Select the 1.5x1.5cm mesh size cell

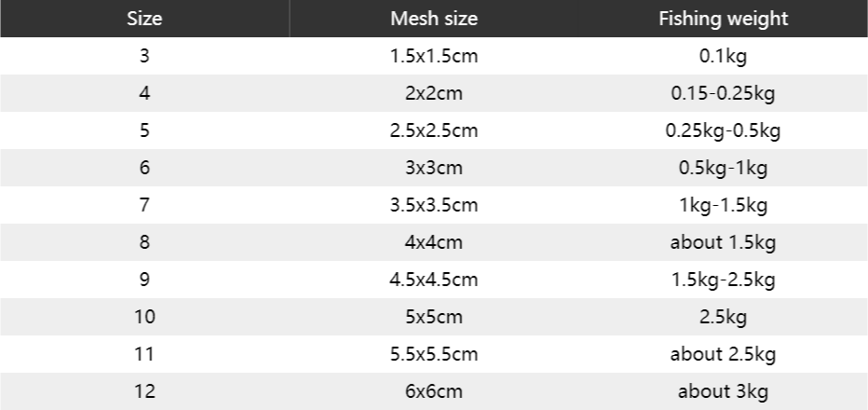[433, 56]
